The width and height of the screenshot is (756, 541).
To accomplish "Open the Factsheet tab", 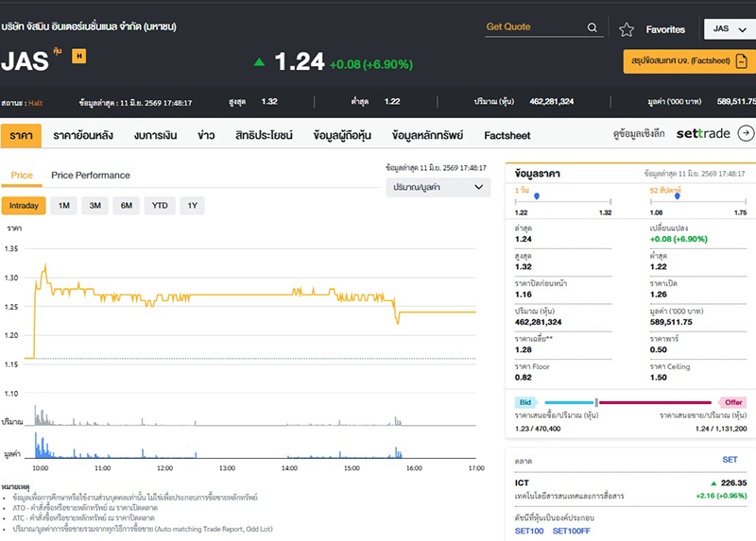I will [507, 135].
